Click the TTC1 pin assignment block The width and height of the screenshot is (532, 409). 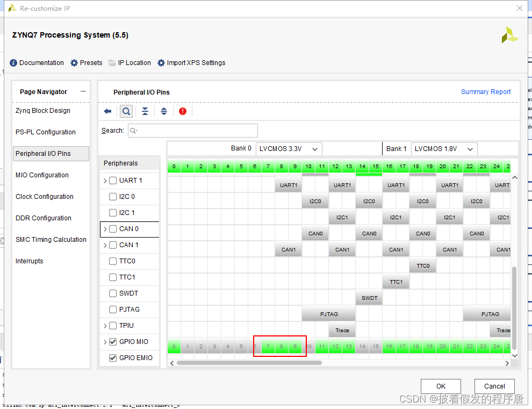[396, 282]
